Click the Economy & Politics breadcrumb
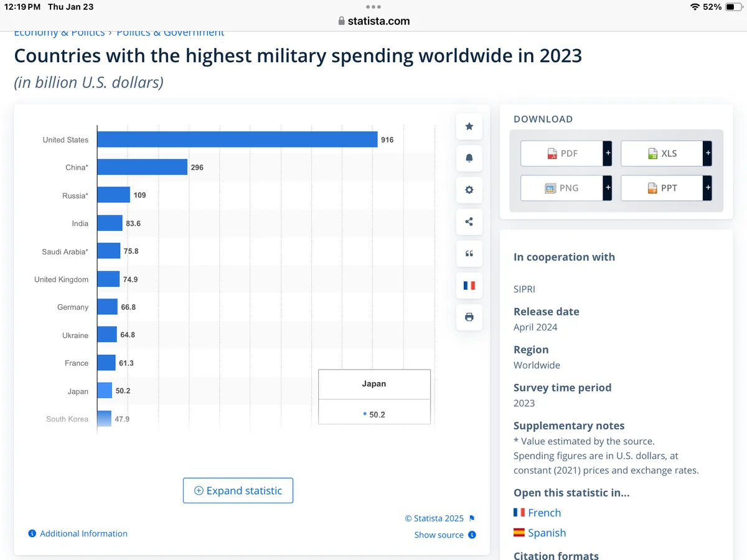 59,32
